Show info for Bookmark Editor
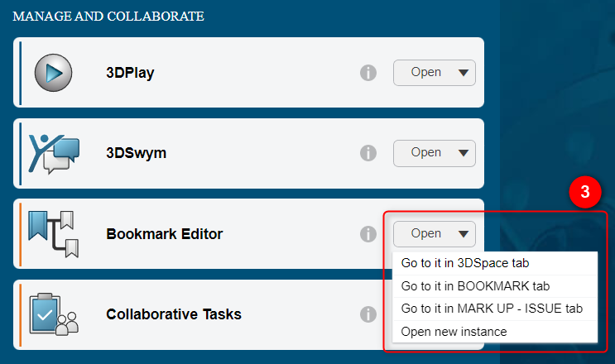Screen dimensions: 615x364 tap(368, 234)
